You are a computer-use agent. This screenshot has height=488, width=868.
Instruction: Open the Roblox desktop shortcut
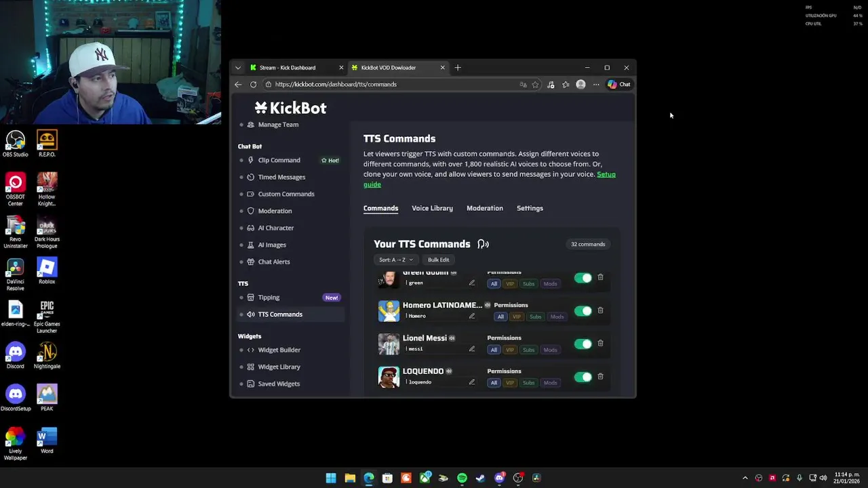[x=47, y=270]
